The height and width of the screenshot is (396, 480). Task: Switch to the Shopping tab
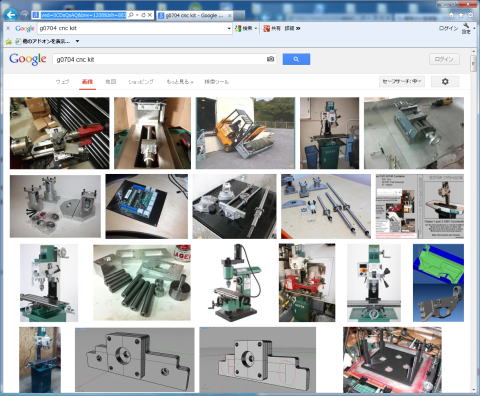[x=141, y=81]
